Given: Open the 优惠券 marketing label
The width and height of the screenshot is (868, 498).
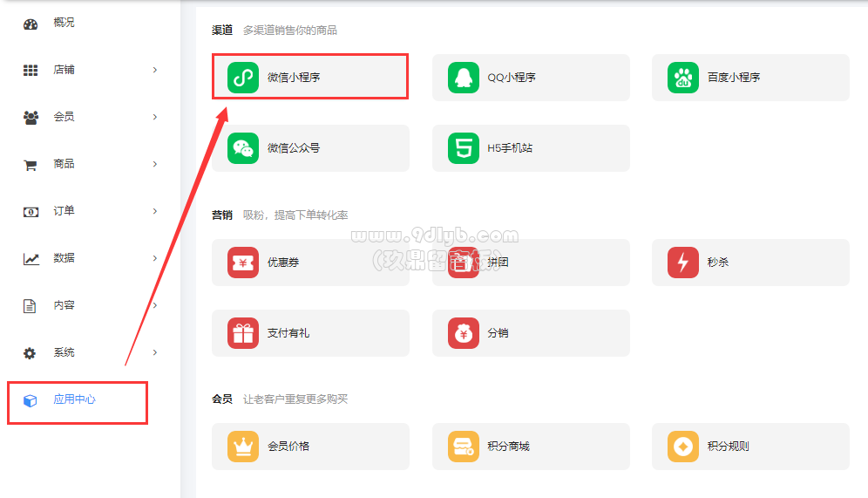Looking at the screenshot, I should click(283, 263).
